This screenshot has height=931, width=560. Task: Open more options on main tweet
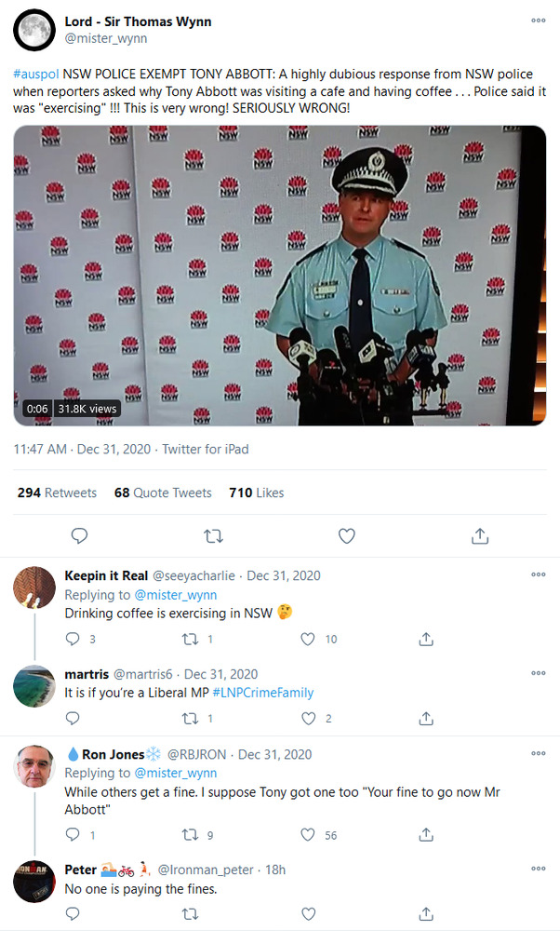point(539,20)
